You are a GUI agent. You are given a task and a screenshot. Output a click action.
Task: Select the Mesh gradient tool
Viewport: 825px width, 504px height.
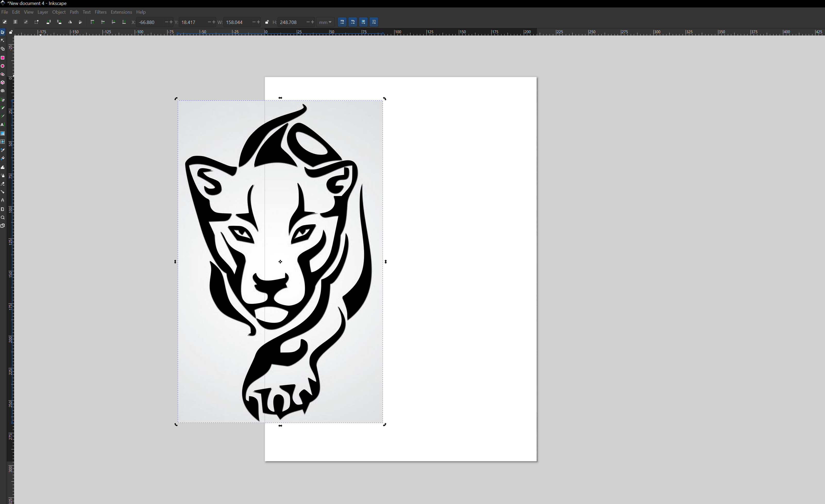(x=3, y=142)
